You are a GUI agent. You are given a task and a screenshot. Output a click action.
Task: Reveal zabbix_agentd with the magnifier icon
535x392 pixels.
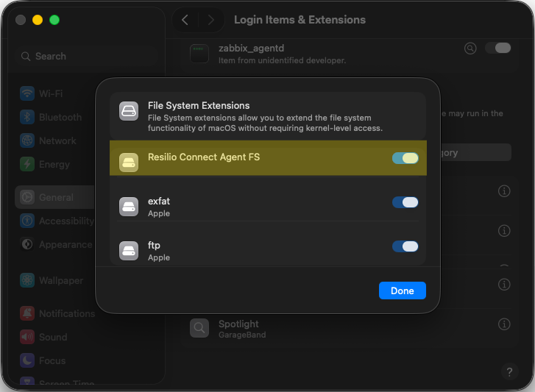click(x=470, y=49)
